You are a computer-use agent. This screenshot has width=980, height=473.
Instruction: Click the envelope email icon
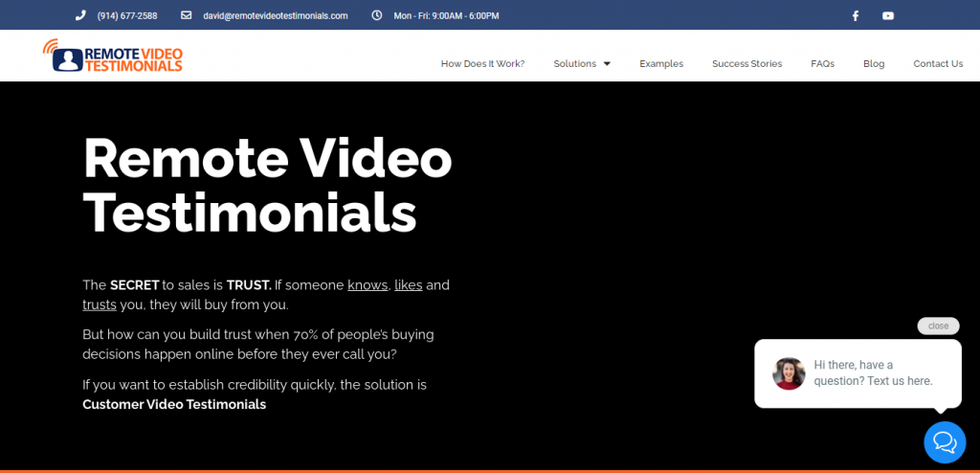187,15
